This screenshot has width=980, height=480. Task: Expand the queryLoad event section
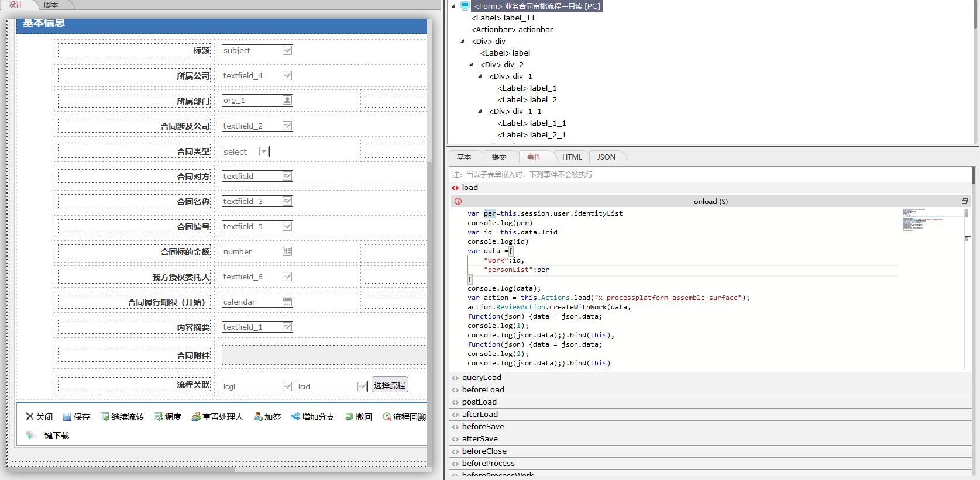point(482,378)
